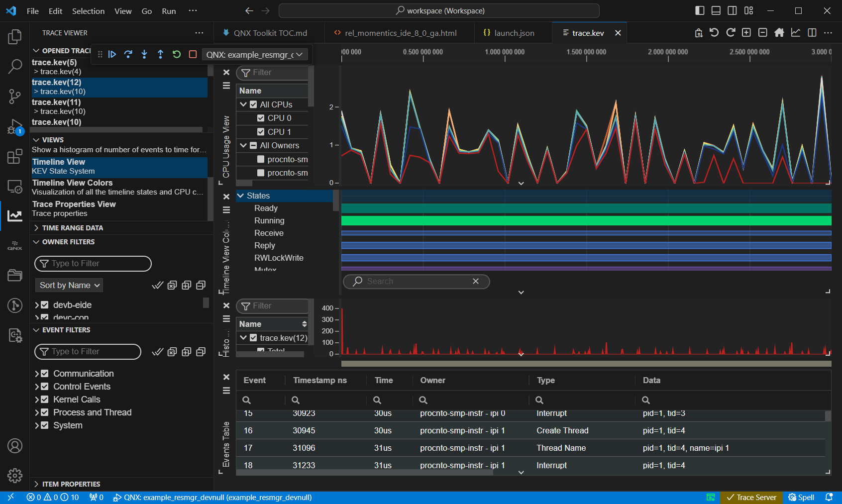The height and width of the screenshot is (504, 842).
Task: Click the Running state green color bar
Action: point(586,220)
